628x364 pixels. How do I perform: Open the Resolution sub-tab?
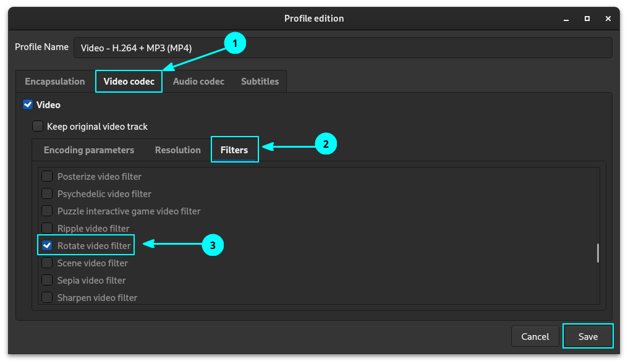(x=178, y=150)
